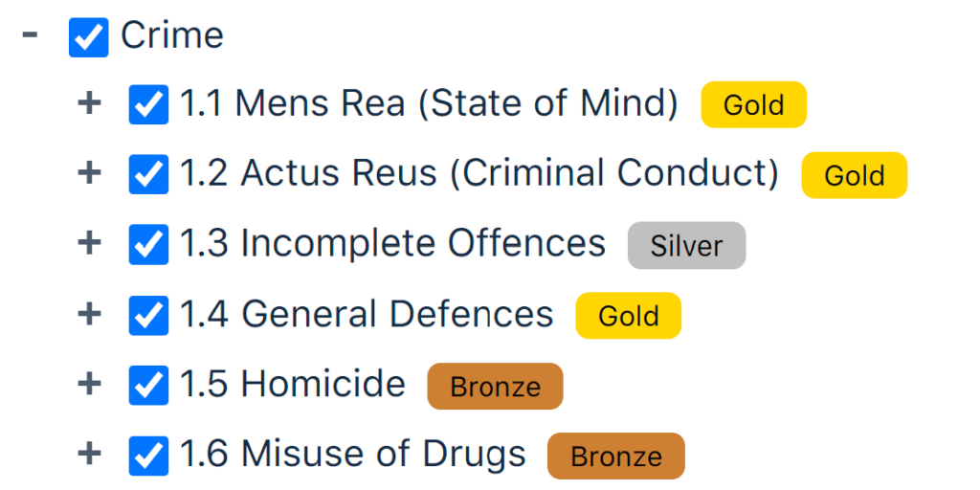Uncheck the Crime checkbox
980x490 pixels.
[x=89, y=37]
